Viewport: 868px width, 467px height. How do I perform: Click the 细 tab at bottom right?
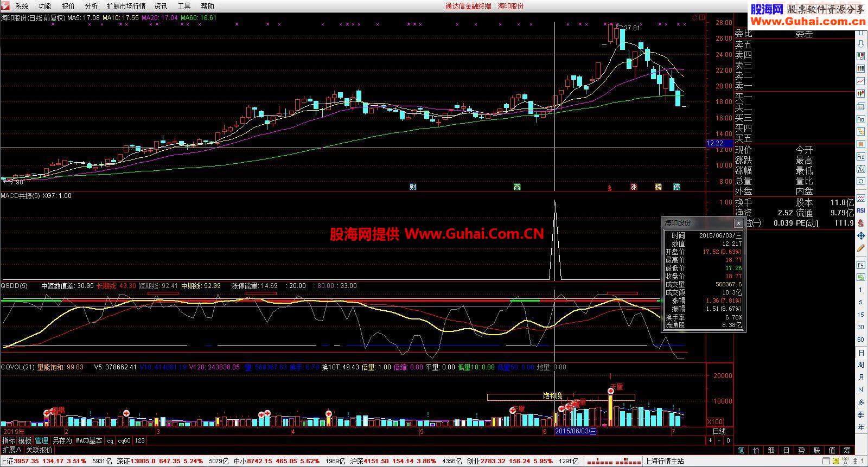point(771,450)
